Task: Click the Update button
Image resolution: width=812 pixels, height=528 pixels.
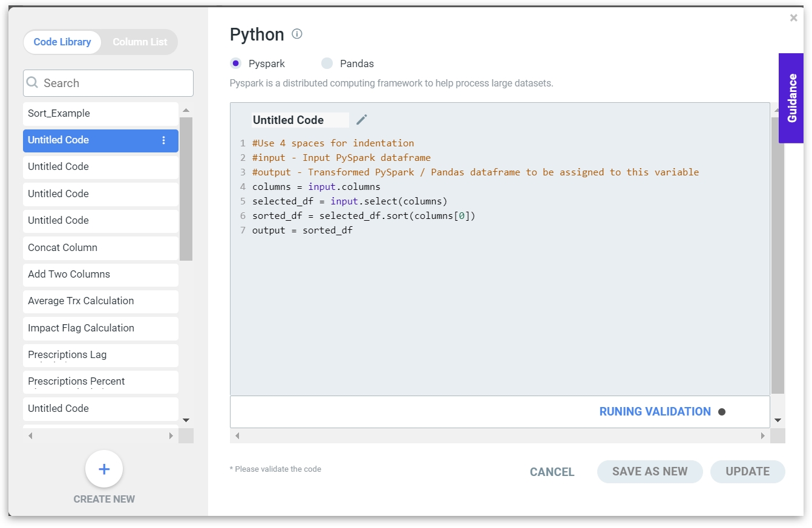Action: pyautogui.click(x=747, y=472)
